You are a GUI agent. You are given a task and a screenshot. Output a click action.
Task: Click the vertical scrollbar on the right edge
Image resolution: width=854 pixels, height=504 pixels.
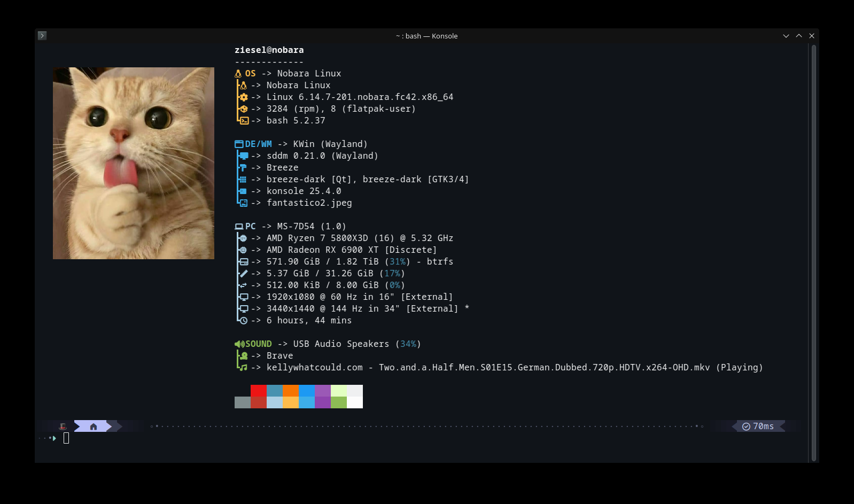pyautogui.click(x=813, y=251)
